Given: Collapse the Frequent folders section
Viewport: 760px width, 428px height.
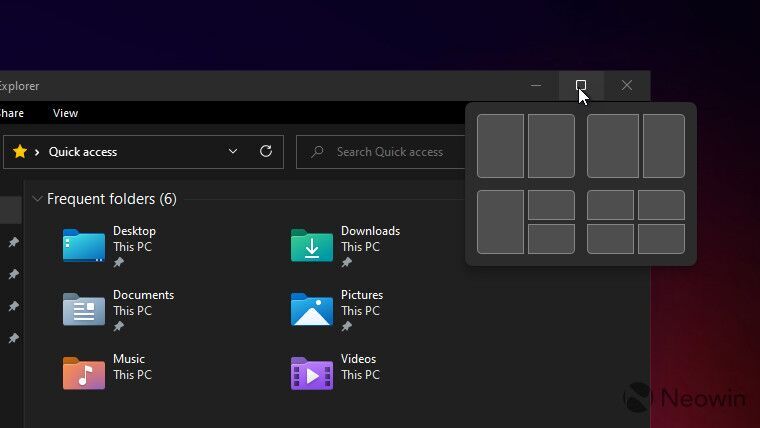Looking at the screenshot, I should pyautogui.click(x=38, y=199).
